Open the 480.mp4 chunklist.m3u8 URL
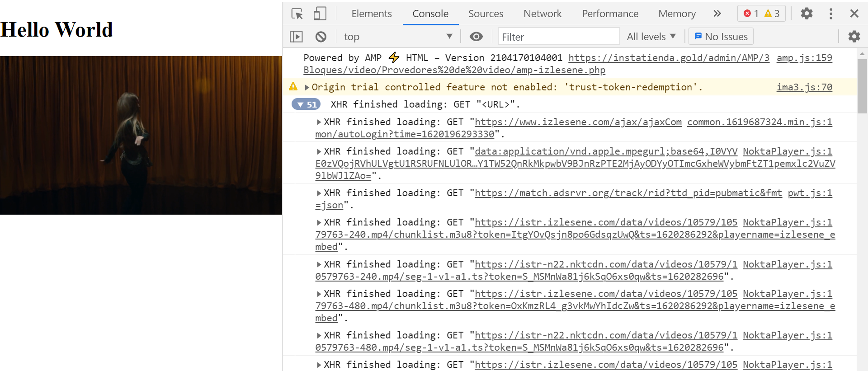 click(575, 306)
